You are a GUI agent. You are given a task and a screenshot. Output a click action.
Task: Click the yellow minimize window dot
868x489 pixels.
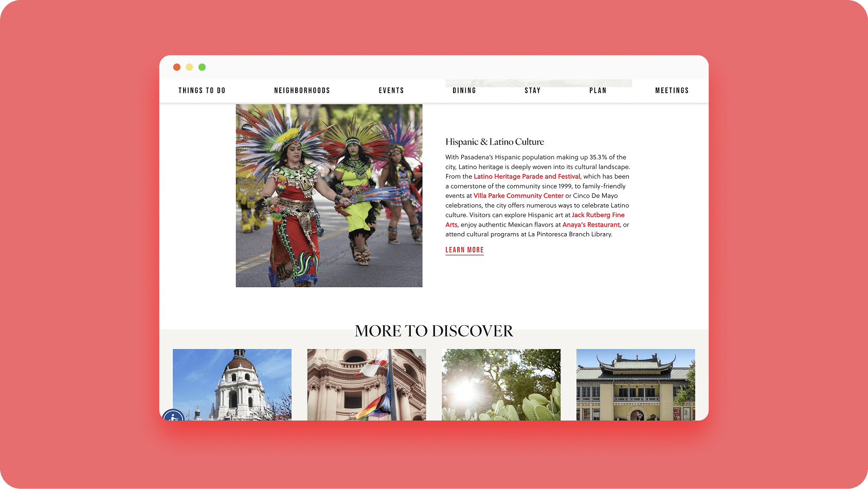click(x=189, y=67)
